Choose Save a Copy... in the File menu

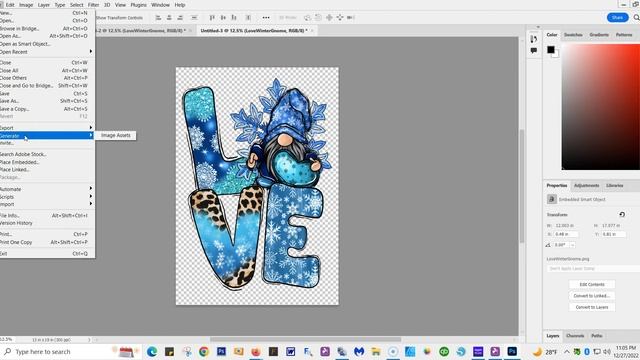[x=47, y=109]
